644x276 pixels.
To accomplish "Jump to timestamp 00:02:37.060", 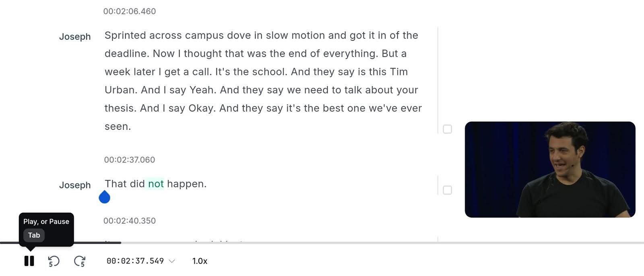I will click(129, 159).
